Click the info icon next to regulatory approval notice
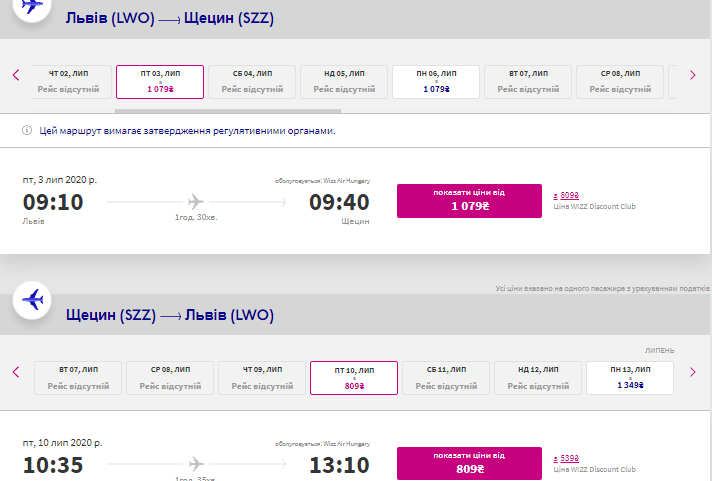This screenshot has width=712, height=481. coord(27,131)
